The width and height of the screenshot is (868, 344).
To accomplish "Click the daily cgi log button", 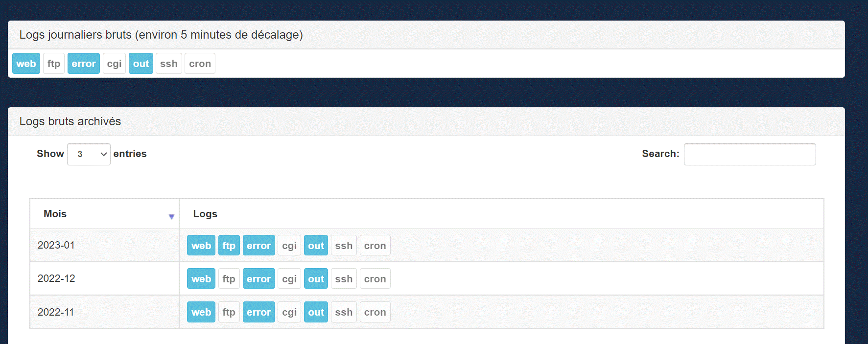I will tap(114, 64).
